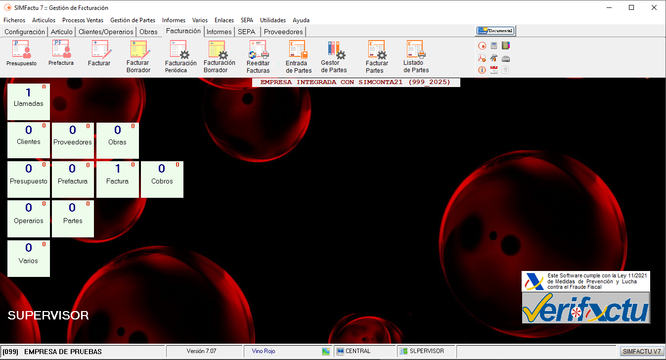Click the Facturar Partes icon

[x=376, y=56]
